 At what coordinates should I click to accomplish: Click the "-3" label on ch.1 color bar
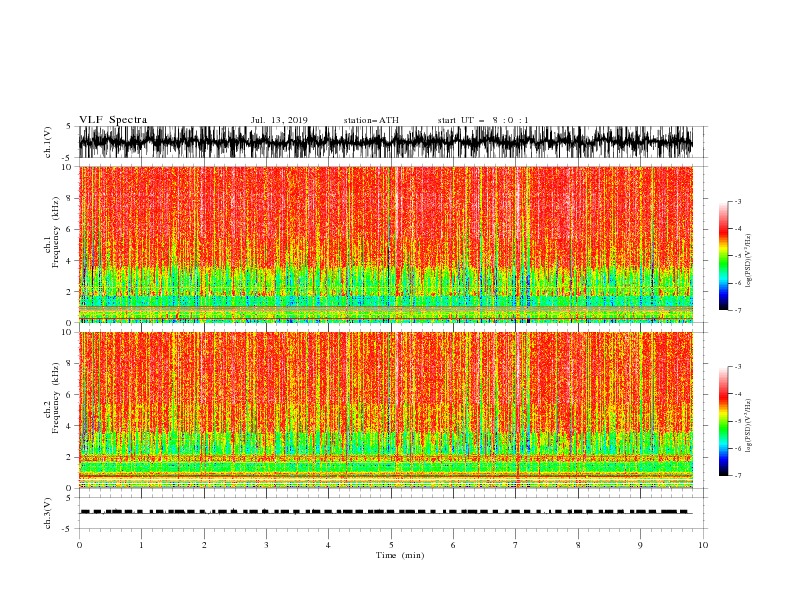click(738, 201)
